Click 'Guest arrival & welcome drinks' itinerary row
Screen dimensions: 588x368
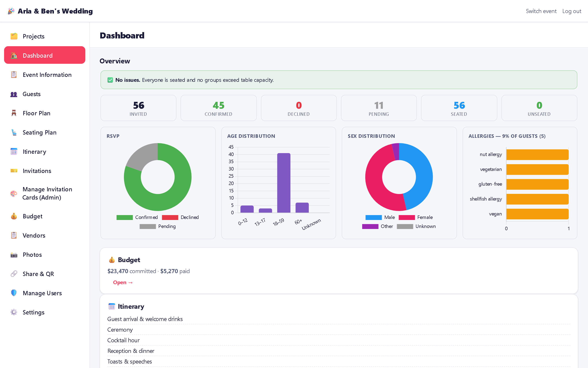(339, 319)
